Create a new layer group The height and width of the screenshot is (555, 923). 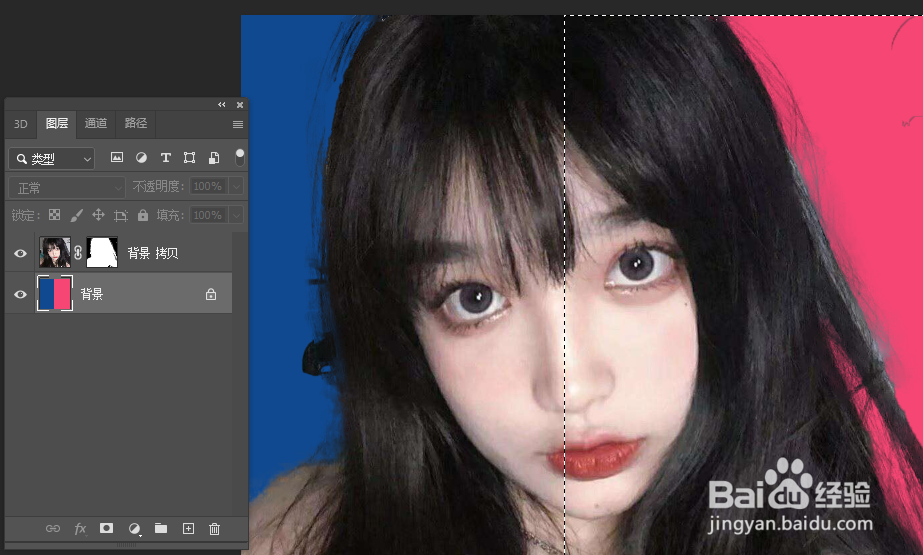click(x=161, y=528)
